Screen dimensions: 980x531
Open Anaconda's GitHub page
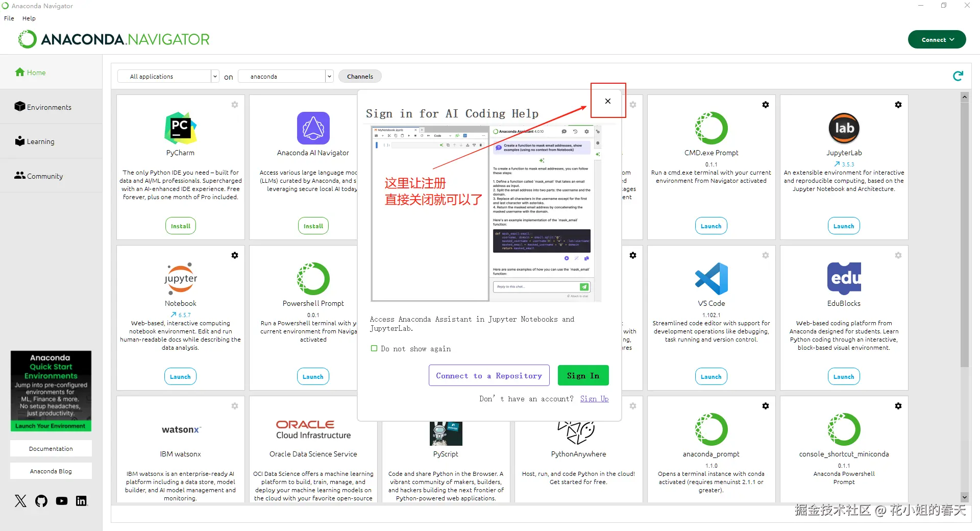(41, 501)
